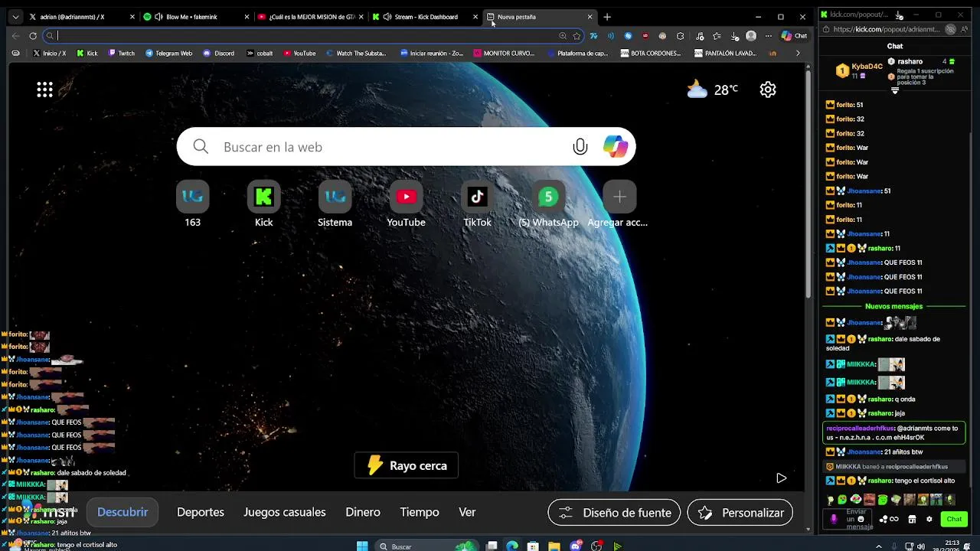Select the Juegos casuales feed tab

coord(285,512)
